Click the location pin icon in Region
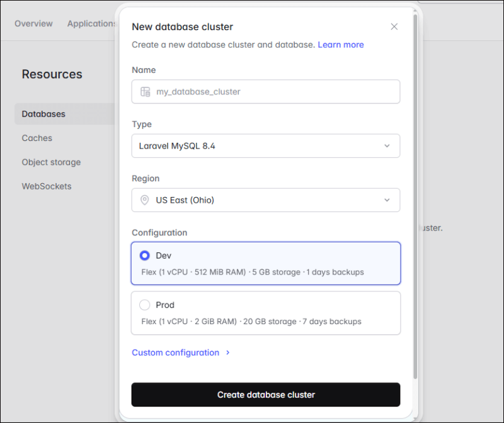Viewport: 504px width, 423px height. point(145,200)
